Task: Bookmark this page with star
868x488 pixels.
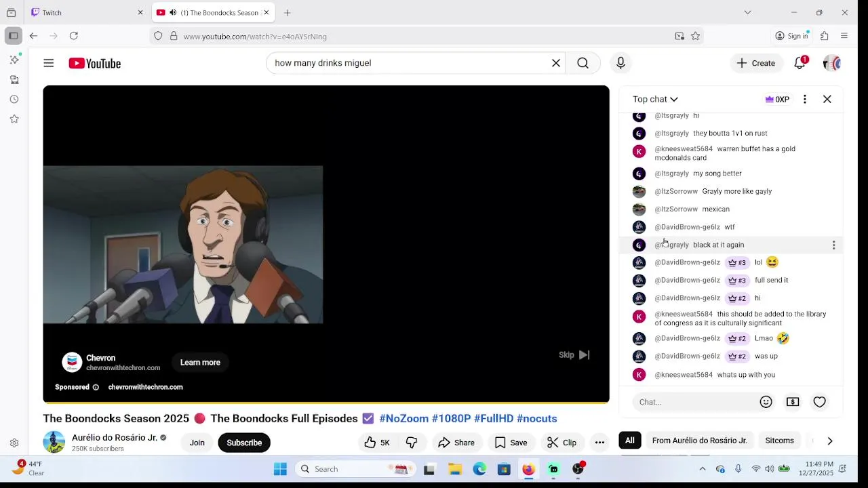Action: 695,37
